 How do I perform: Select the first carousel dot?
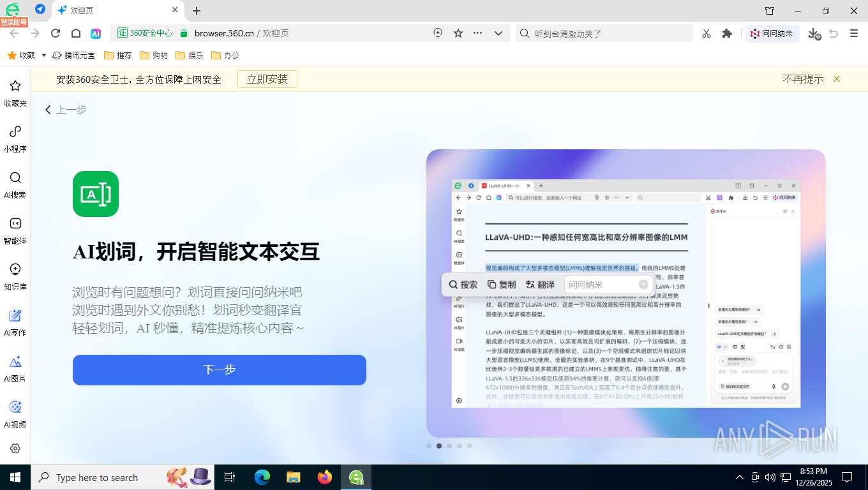(429, 446)
